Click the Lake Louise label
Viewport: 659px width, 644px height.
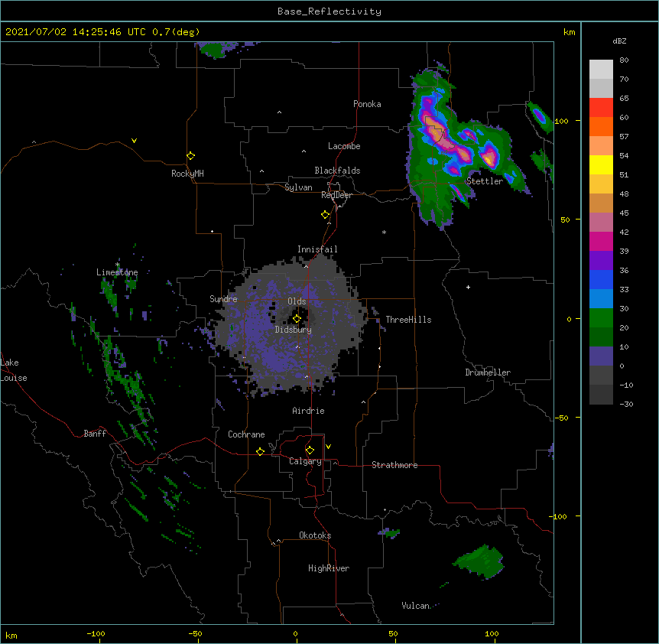pos(14,370)
